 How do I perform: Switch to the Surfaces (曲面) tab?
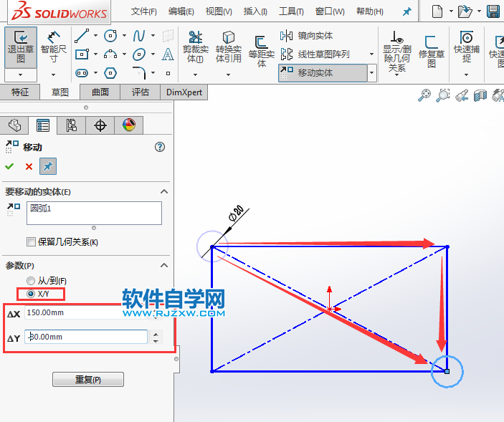[100, 92]
